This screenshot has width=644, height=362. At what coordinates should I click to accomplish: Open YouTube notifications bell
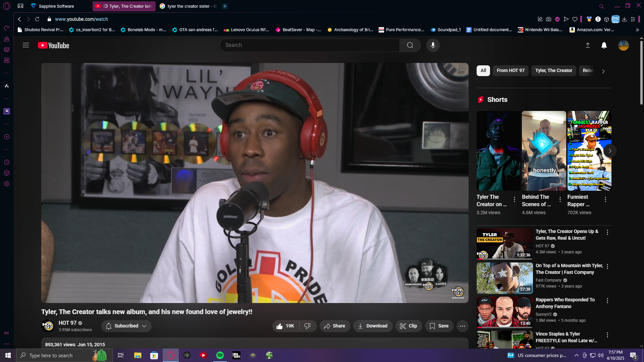pos(604,45)
